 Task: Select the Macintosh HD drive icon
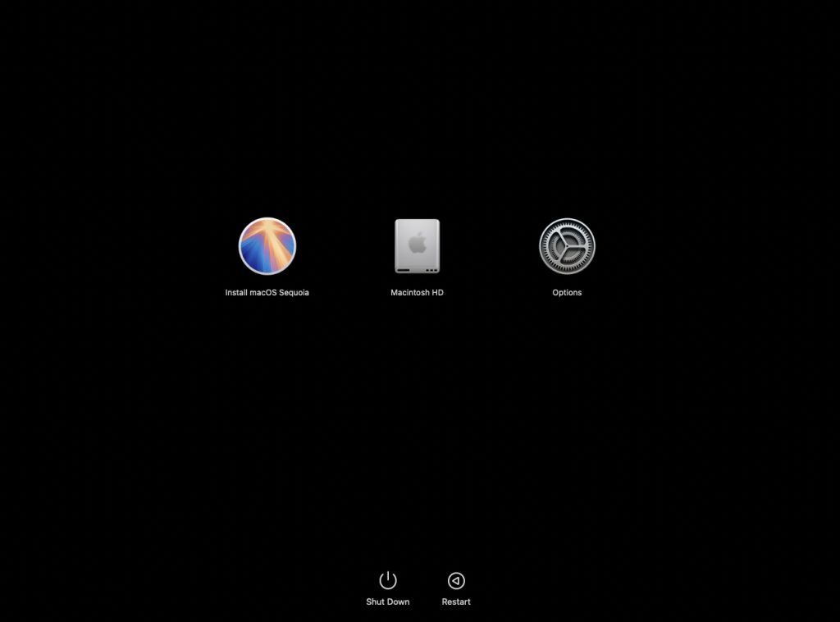pyautogui.click(x=417, y=246)
